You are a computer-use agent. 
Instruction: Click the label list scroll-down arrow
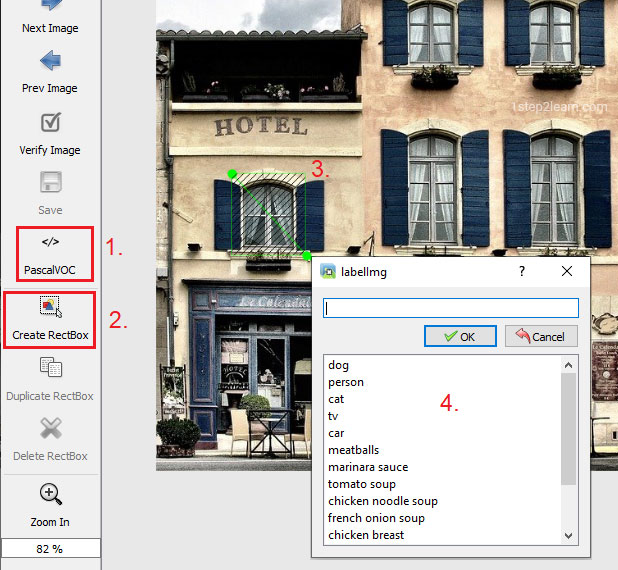coord(569,536)
